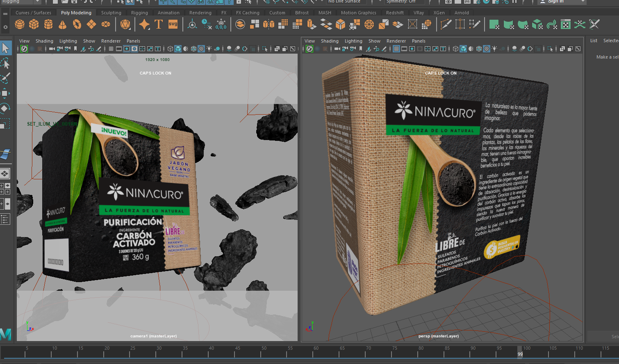Toggle grid display in persp viewport
This screenshot has width=619, height=364.
pyautogui.click(x=396, y=49)
